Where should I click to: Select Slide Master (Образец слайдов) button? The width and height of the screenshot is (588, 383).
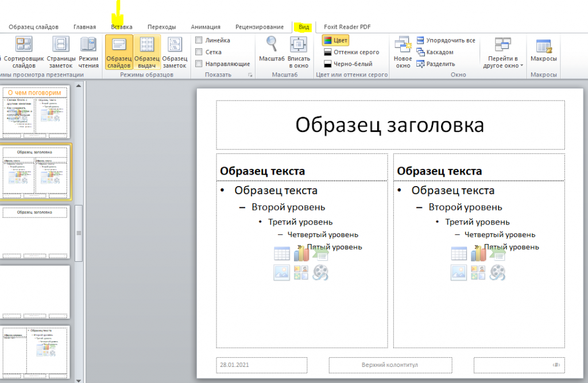[119, 52]
